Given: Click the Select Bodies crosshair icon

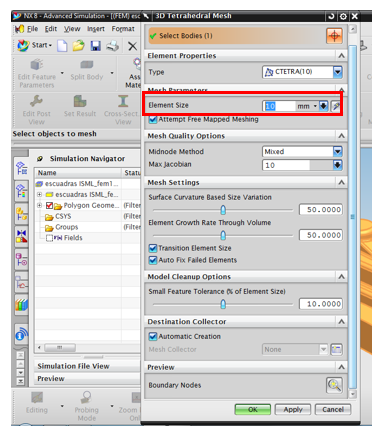Looking at the screenshot, I should pyautogui.click(x=334, y=36).
